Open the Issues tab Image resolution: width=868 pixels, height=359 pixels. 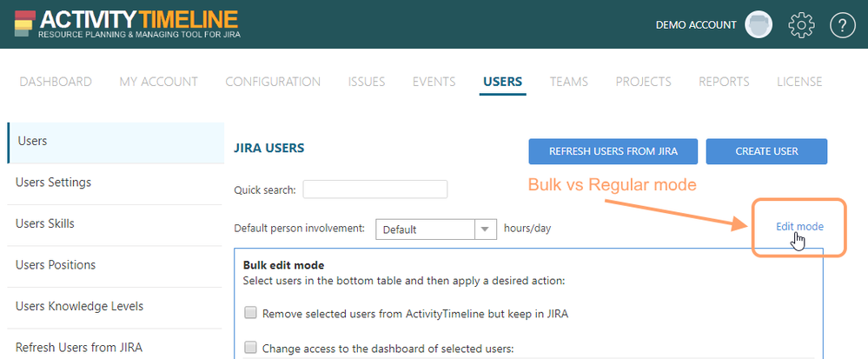pos(367,82)
